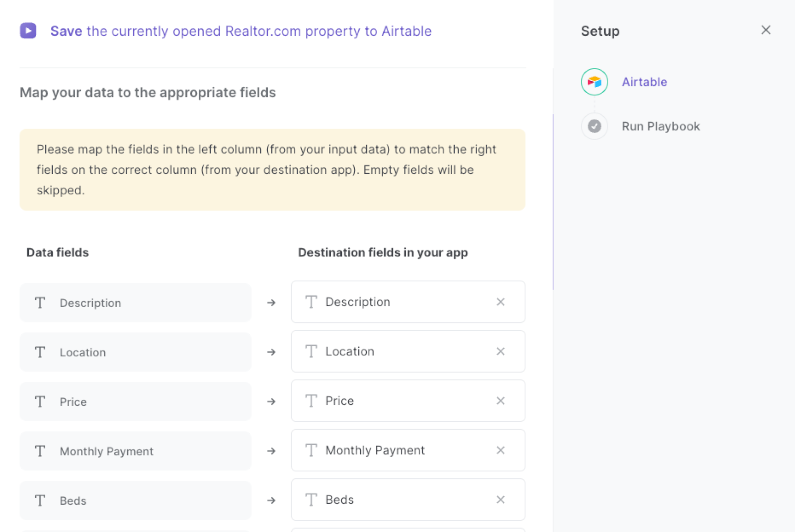Select the Beds data field on the left
This screenshot has height=532, width=795.
click(136, 500)
